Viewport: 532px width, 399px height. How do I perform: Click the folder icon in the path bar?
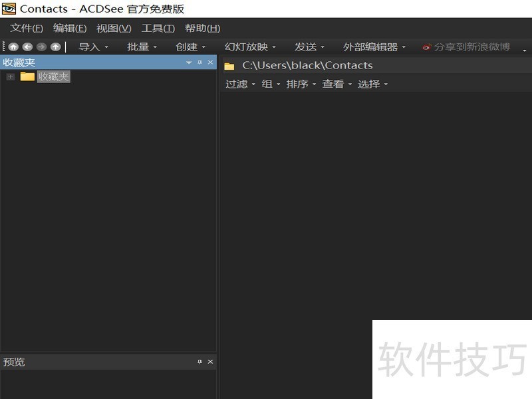pos(229,65)
